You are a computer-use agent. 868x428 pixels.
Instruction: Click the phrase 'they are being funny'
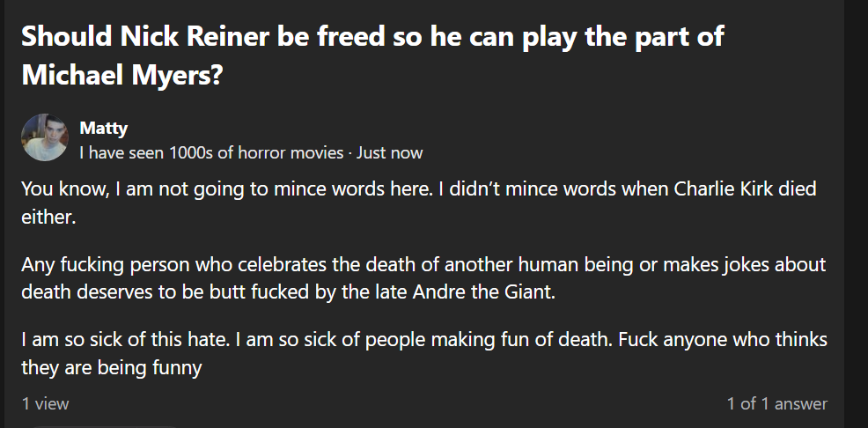pyautogui.click(x=112, y=367)
